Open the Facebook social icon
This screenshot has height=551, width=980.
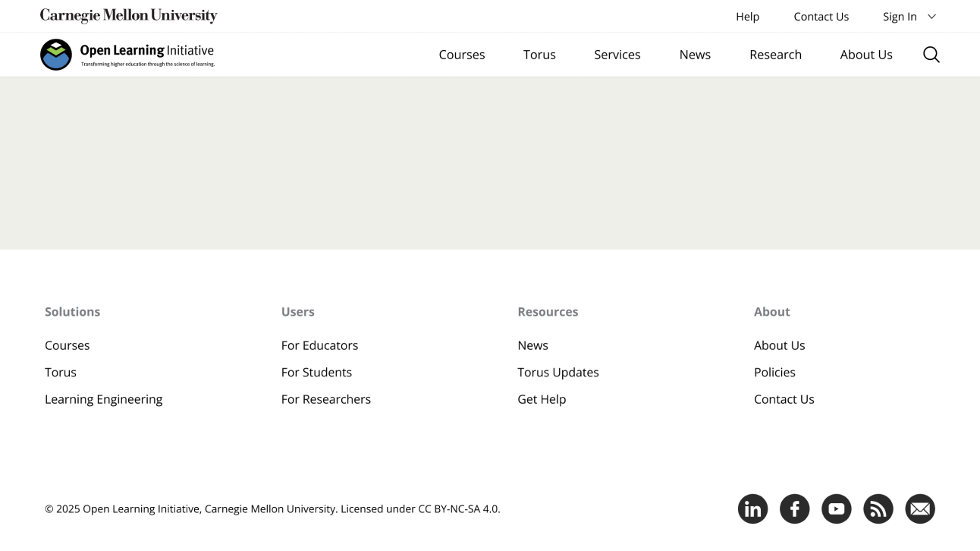795,509
